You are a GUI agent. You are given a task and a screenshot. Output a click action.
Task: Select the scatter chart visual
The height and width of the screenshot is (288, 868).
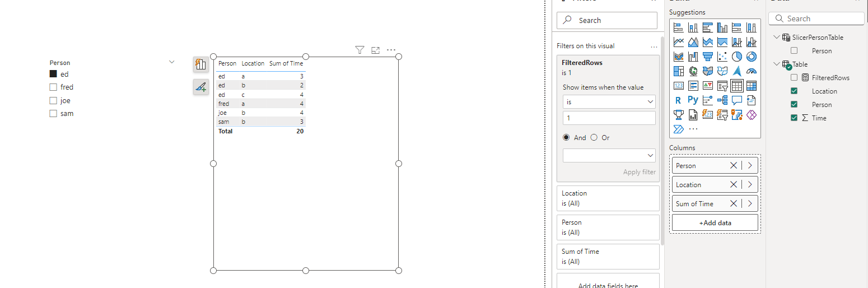click(722, 56)
